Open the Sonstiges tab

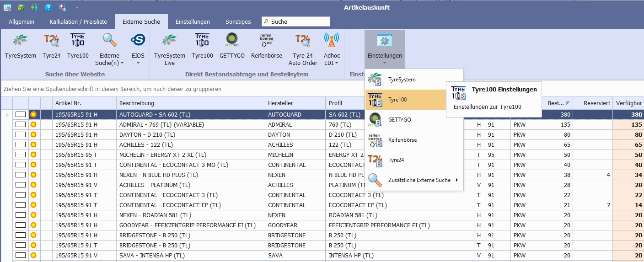click(238, 21)
